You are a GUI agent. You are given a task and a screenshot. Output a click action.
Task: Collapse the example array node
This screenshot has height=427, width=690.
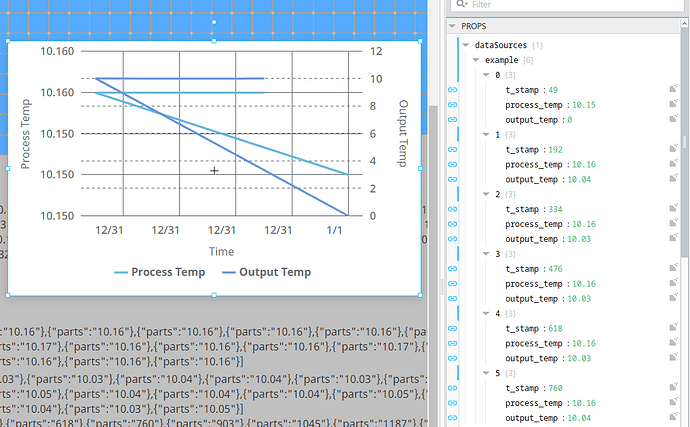[476, 60]
